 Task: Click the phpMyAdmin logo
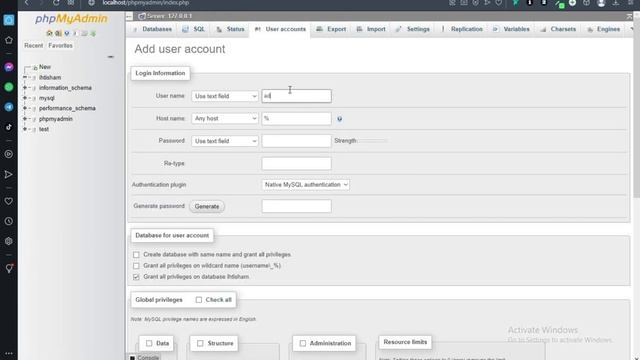pyautogui.click(x=71, y=19)
